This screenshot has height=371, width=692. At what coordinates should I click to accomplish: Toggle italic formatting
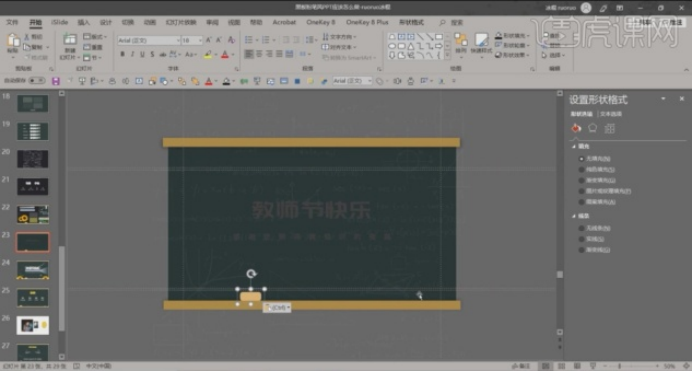pos(132,54)
